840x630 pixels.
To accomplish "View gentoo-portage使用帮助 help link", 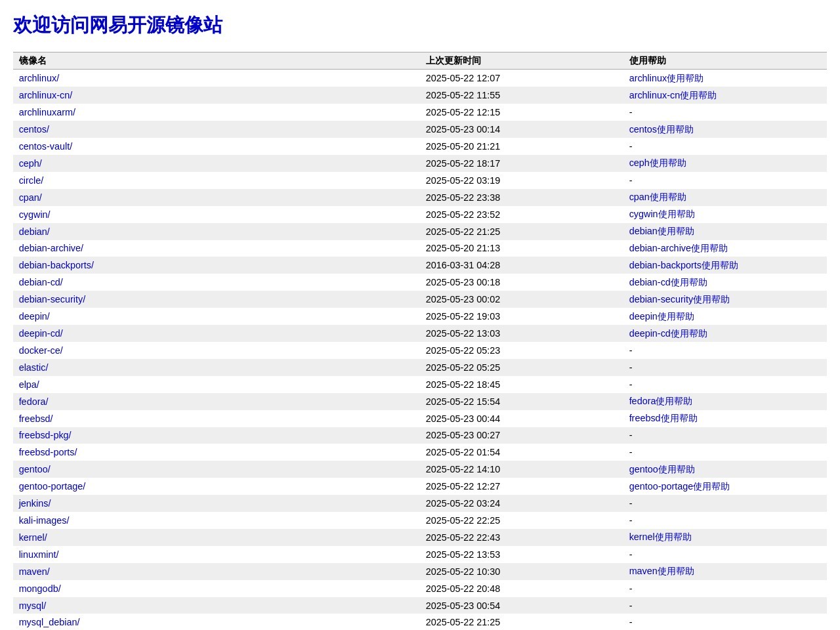I will point(679,486).
